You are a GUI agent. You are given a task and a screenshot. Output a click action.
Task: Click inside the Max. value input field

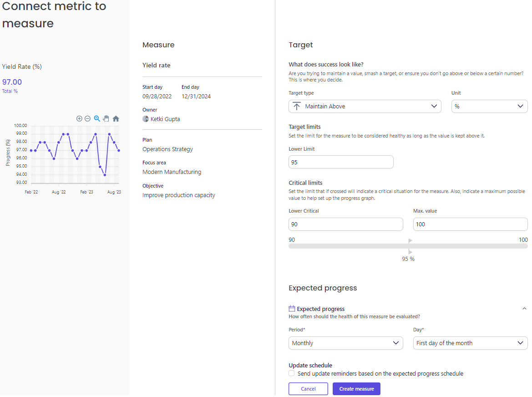470,224
